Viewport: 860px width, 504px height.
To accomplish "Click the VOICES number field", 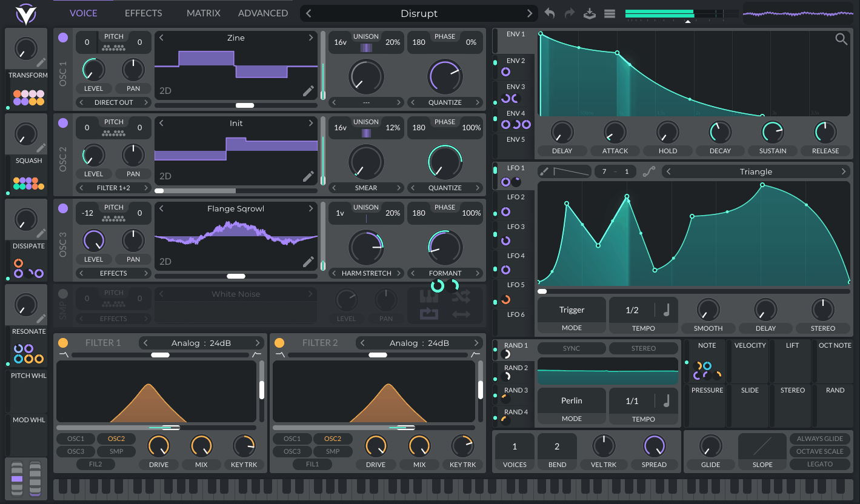I will click(x=515, y=447).
